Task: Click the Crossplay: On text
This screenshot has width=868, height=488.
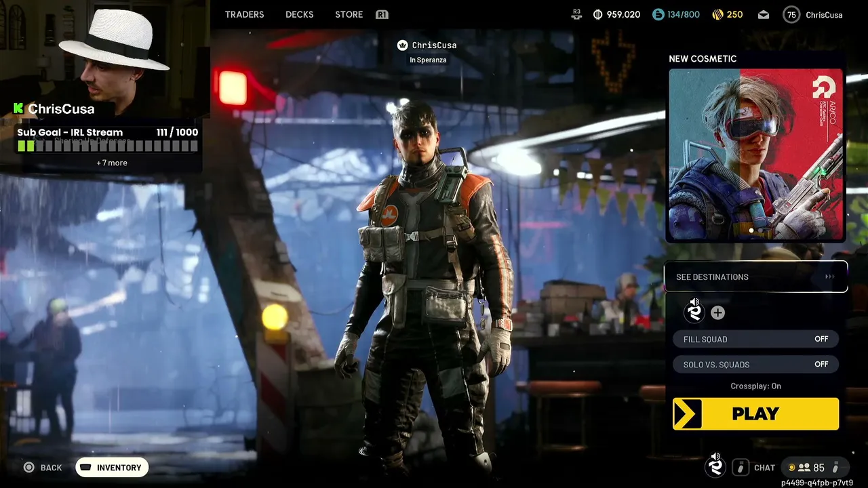Action: (755, 386)
